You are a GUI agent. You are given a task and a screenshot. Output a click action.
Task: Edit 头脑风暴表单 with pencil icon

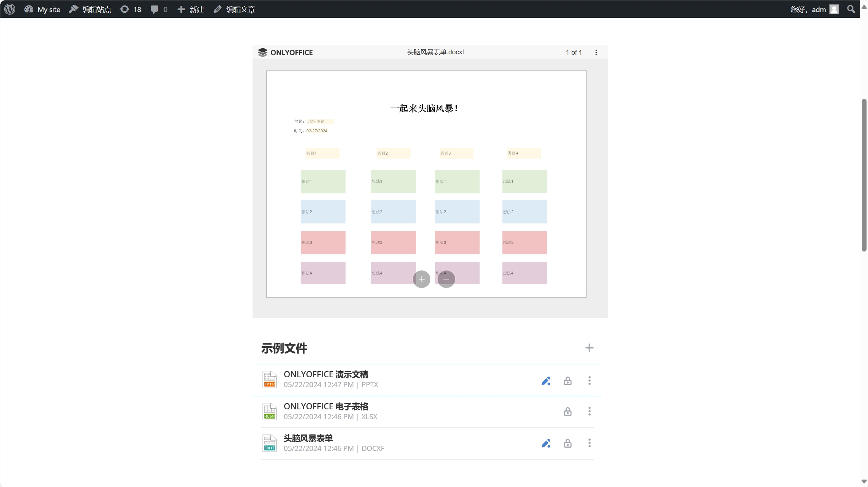coord(546,443)
